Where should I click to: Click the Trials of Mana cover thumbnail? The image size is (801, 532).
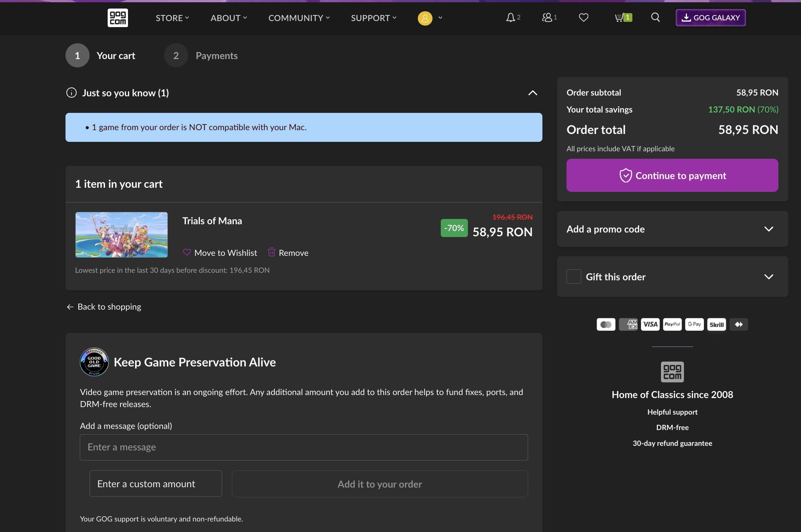(x=122, y=235)
